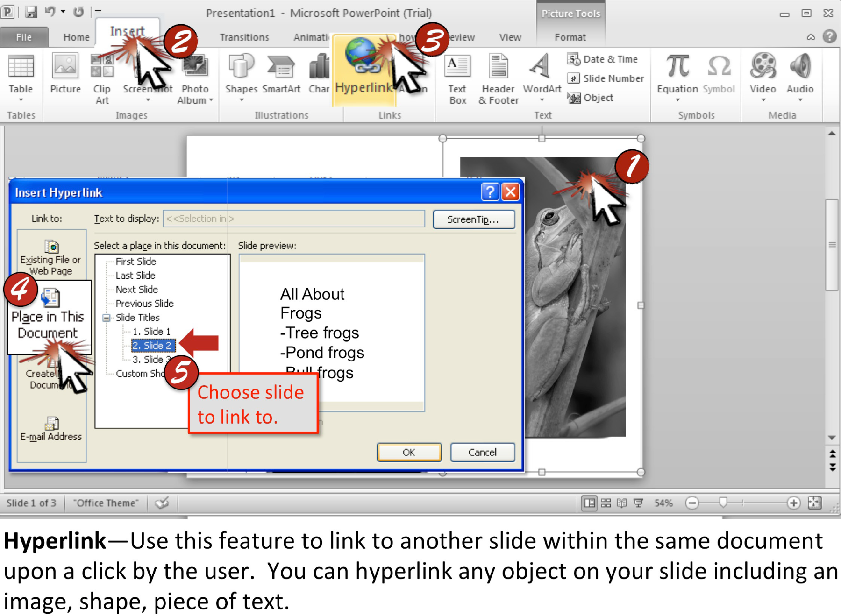Open Header & Footer settings
The height and width of the screenshot is (616, 841).
pyautogui.click(x=499, y=79)
